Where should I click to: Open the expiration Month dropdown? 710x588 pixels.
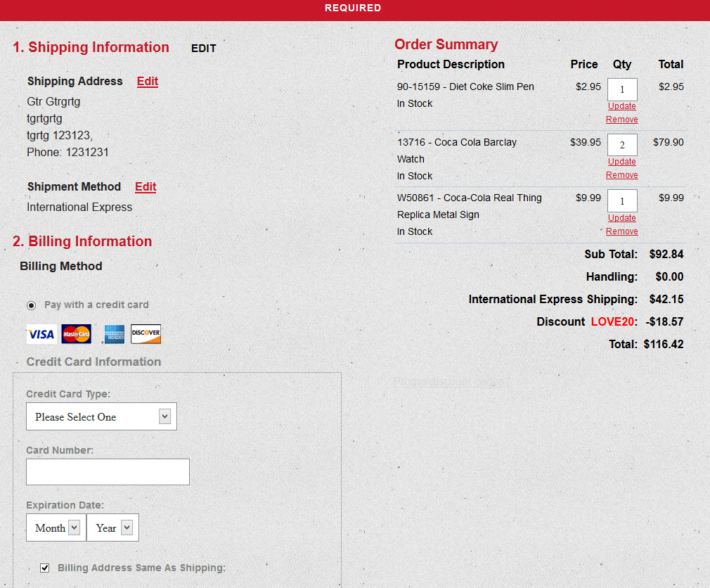tap(56, 528)
